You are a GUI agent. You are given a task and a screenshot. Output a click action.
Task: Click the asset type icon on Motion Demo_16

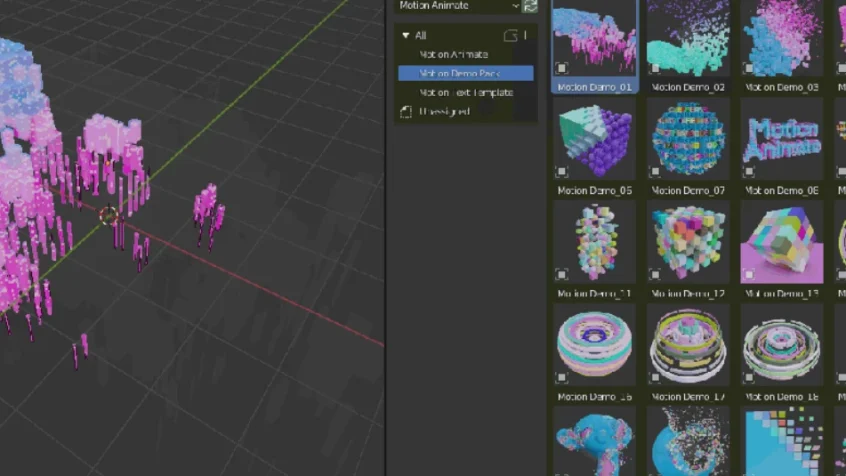(x=561, y=378)
